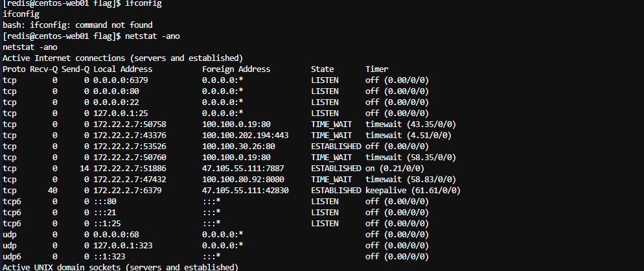The height and width of the screenshot is (271, 644).
Task: Click local address 172.22.2.7:50760
Action: (x=130, y=158)
